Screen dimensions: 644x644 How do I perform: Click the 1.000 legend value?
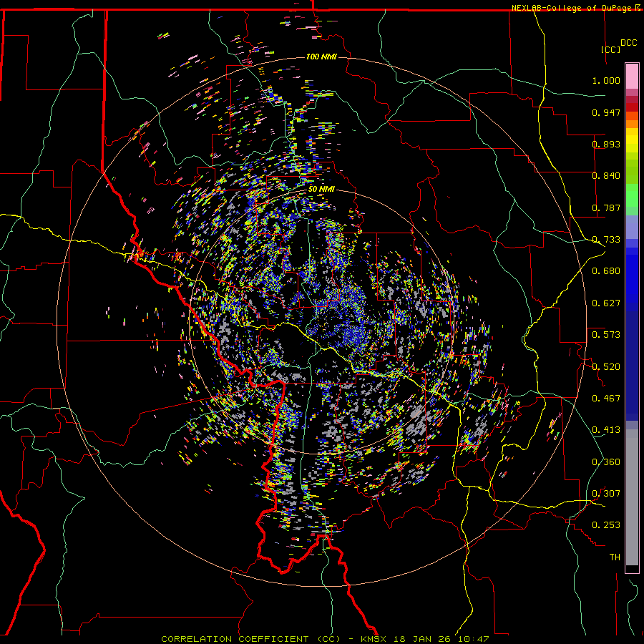(x=606, y=80)
